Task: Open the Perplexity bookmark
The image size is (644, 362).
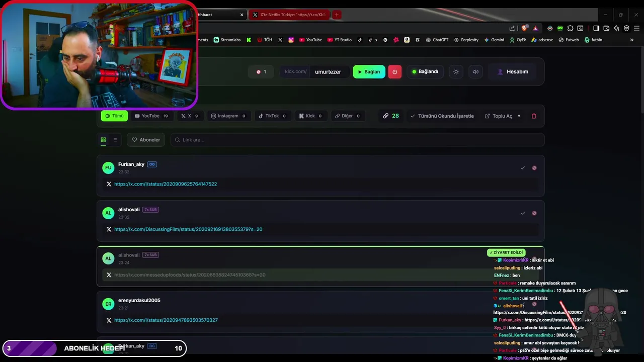Action: [x=466, y=40]
